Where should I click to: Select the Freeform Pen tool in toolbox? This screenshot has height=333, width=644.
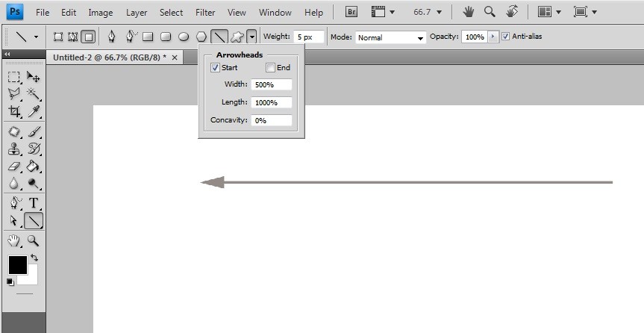coord(15,203)
